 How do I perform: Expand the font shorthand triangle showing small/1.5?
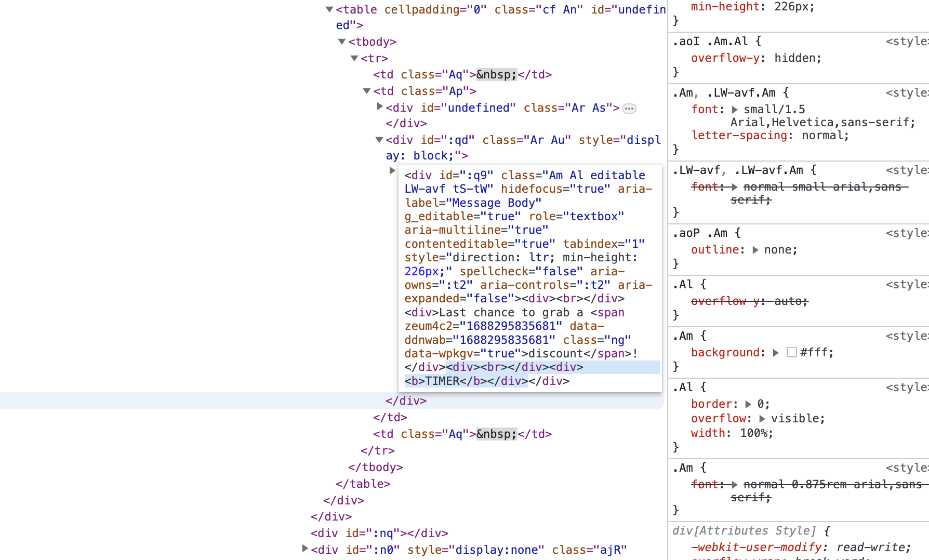tap(735, 110)
